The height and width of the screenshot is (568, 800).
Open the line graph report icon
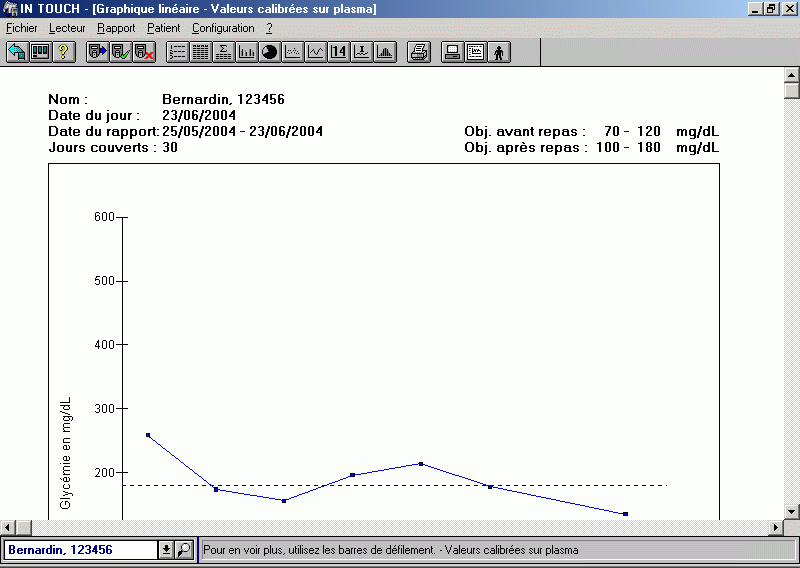coord(316,52)
